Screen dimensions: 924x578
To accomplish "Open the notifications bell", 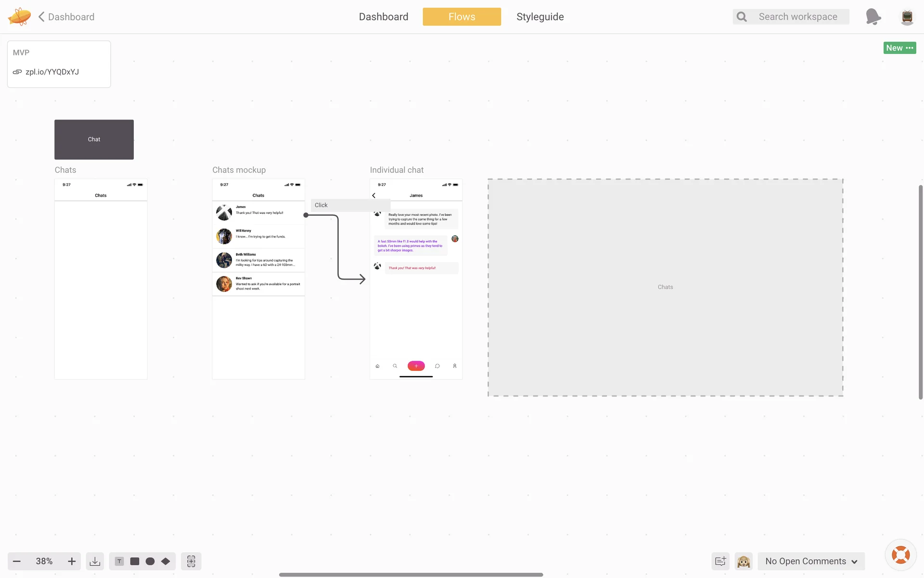I will click(873, 17).
